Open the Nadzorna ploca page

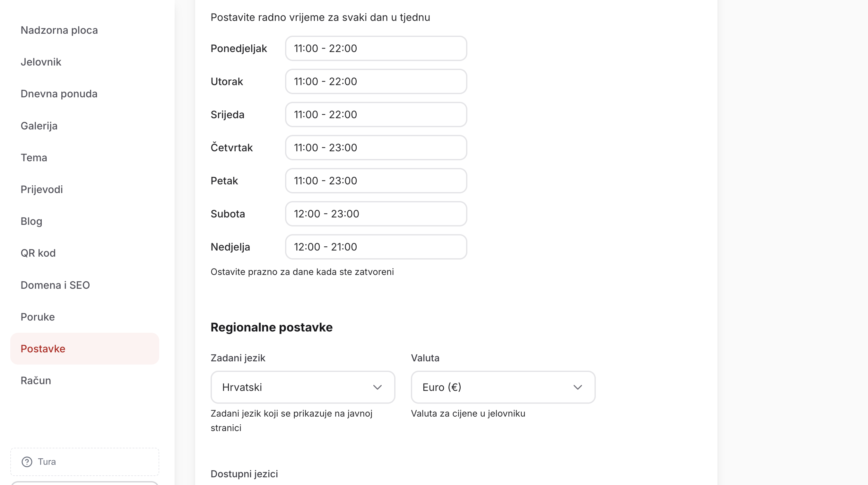click(x=59, y=30)
